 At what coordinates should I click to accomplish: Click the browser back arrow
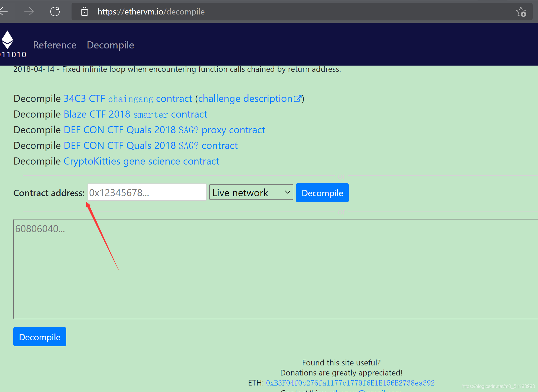pos(4,12)
